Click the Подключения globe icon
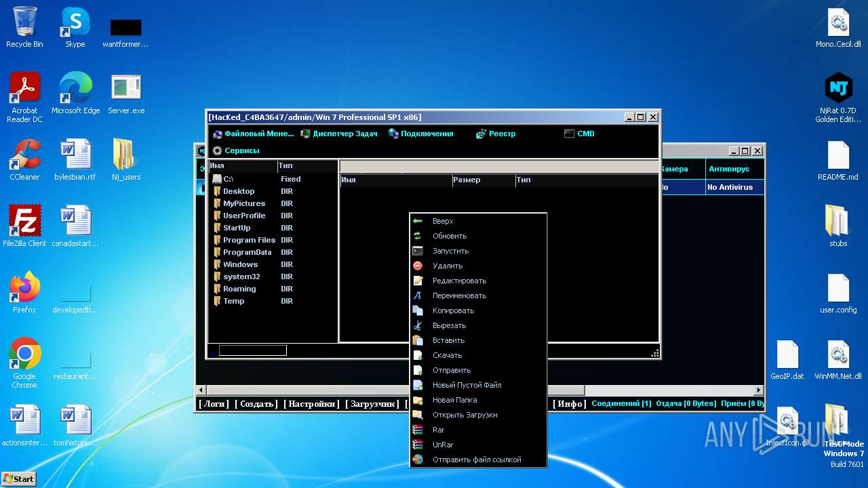 click(x=393, y=134)
